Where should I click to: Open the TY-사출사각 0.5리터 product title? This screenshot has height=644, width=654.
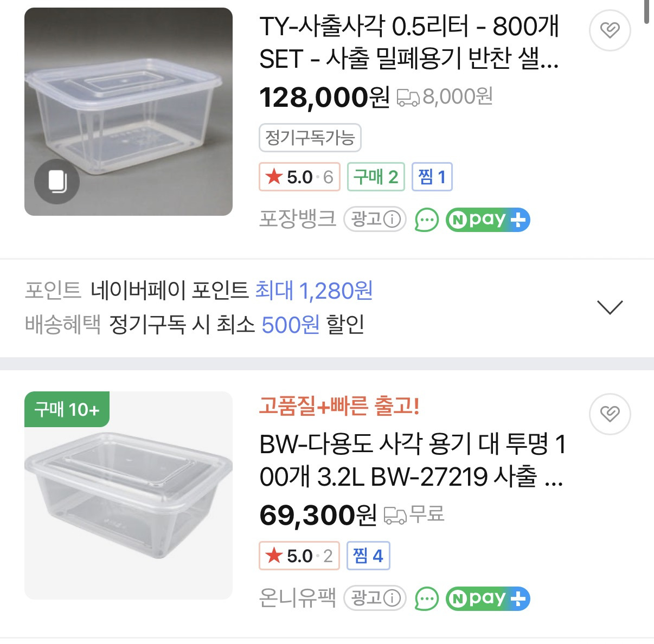point(409,42)
